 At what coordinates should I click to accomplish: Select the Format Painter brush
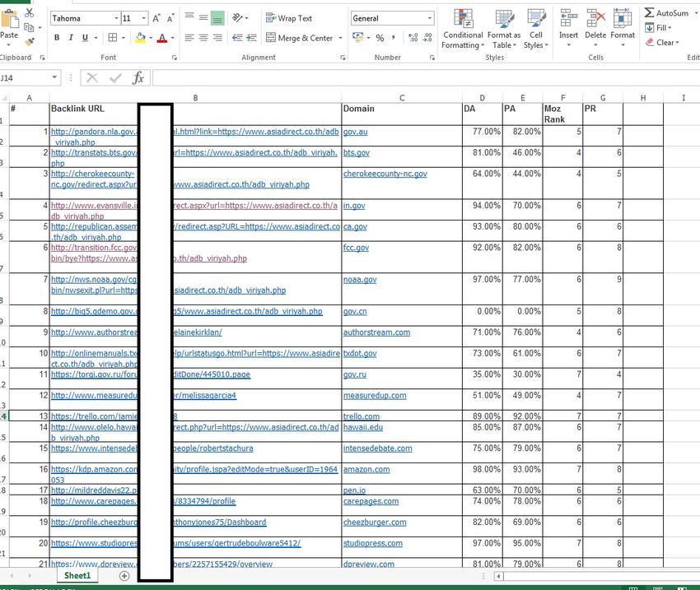[30, 42]
